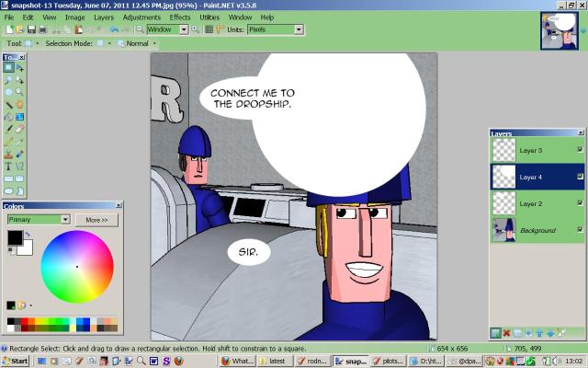588x368 pixels.
Task: Hide the Background layer checkbox
Action: 580,229
